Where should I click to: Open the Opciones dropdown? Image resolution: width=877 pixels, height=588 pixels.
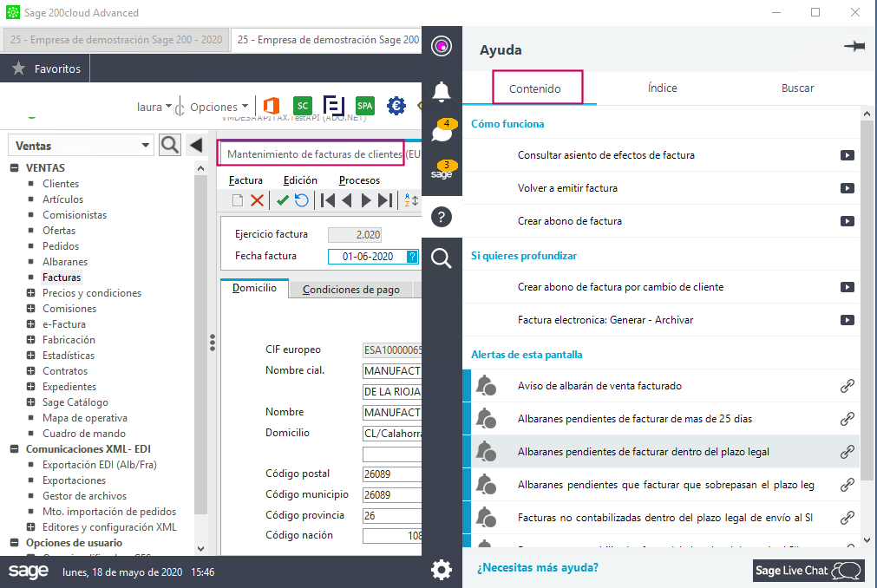(219, 107)
